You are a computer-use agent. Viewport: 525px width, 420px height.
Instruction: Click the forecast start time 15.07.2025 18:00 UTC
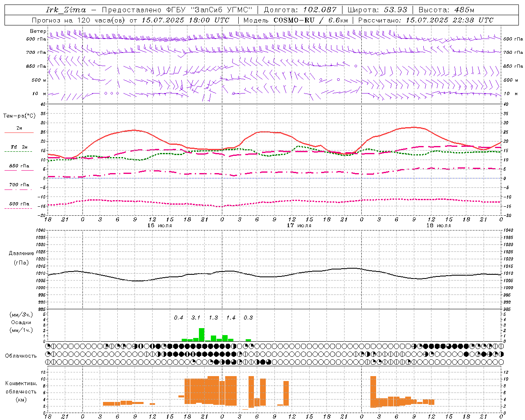pos(185,20)
